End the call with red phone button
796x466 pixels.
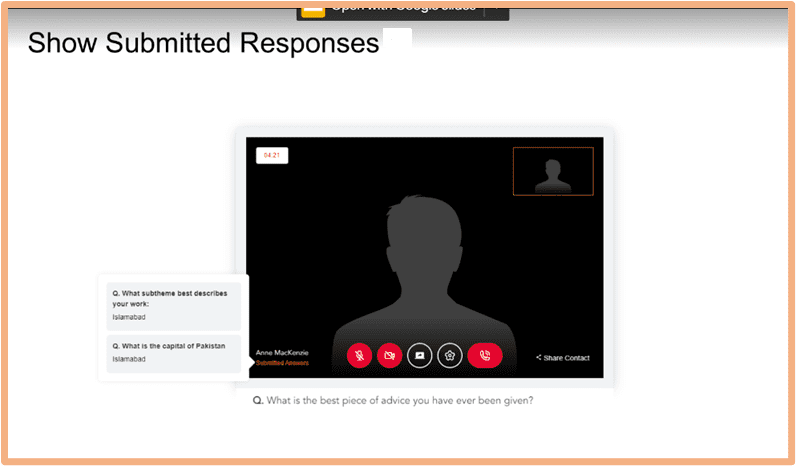[485, 355]
